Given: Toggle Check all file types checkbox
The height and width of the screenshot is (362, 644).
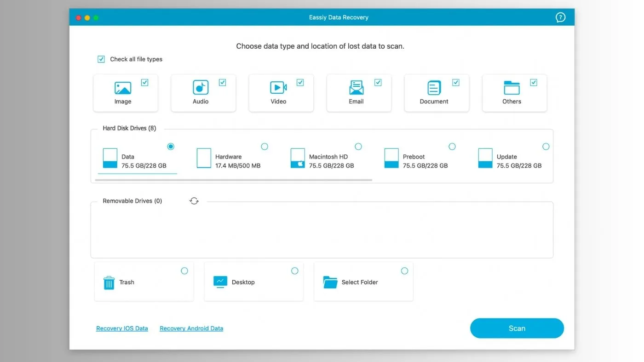Looking at the screenshot, I should coord(101,59).
